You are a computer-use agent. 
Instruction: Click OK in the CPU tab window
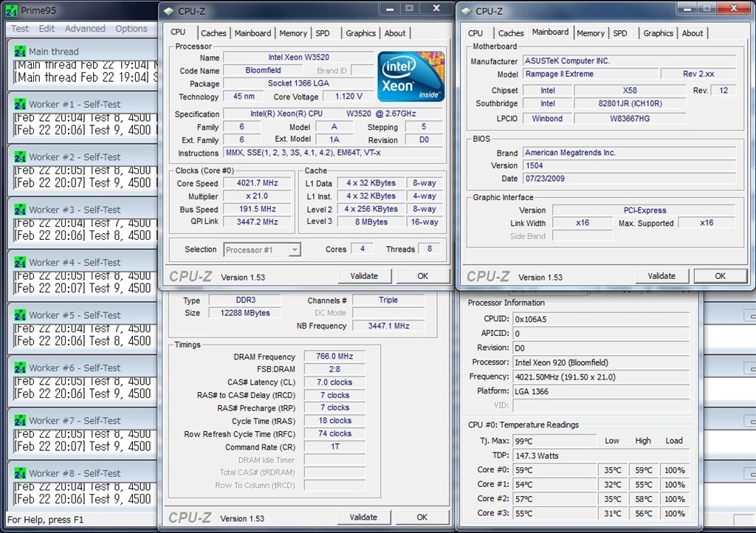[x=423, y=275]
